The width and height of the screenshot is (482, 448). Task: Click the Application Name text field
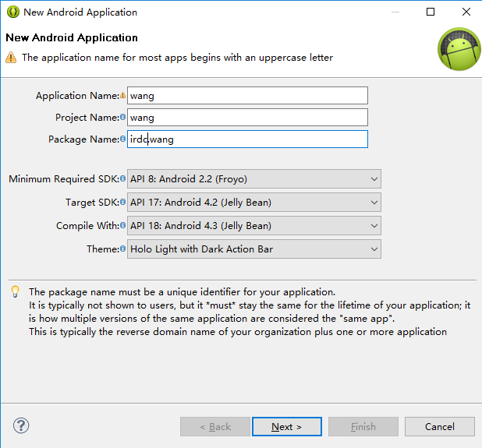247,96
